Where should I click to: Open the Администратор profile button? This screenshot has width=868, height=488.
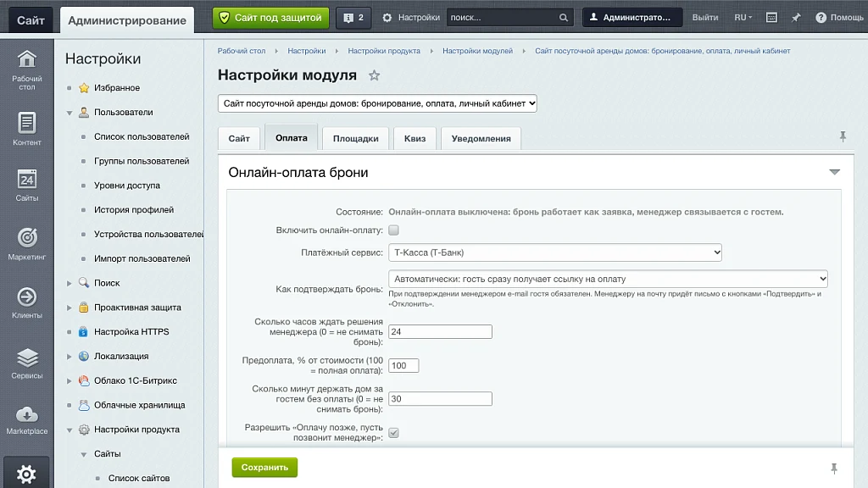[x=632, y=18]
